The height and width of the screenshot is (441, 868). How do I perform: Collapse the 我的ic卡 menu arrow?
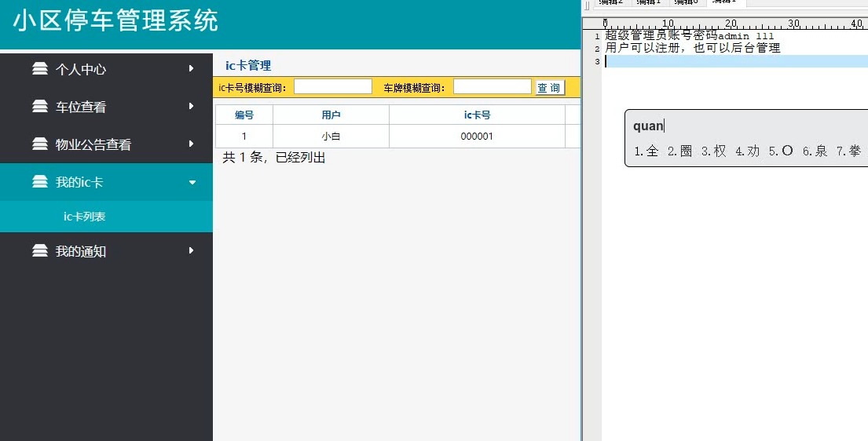[192, 182]
